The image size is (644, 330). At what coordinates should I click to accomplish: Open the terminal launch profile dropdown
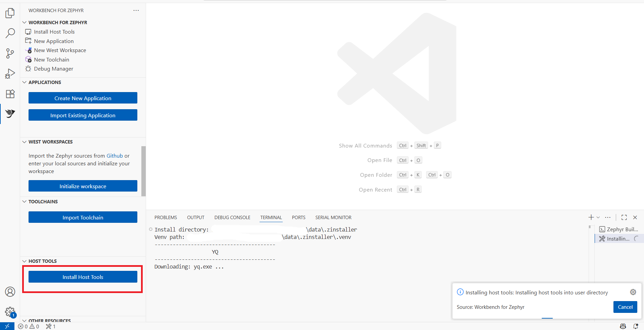[598, 217]
